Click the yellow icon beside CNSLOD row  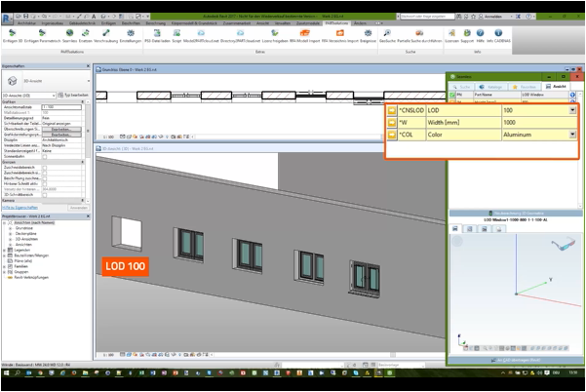392,110
